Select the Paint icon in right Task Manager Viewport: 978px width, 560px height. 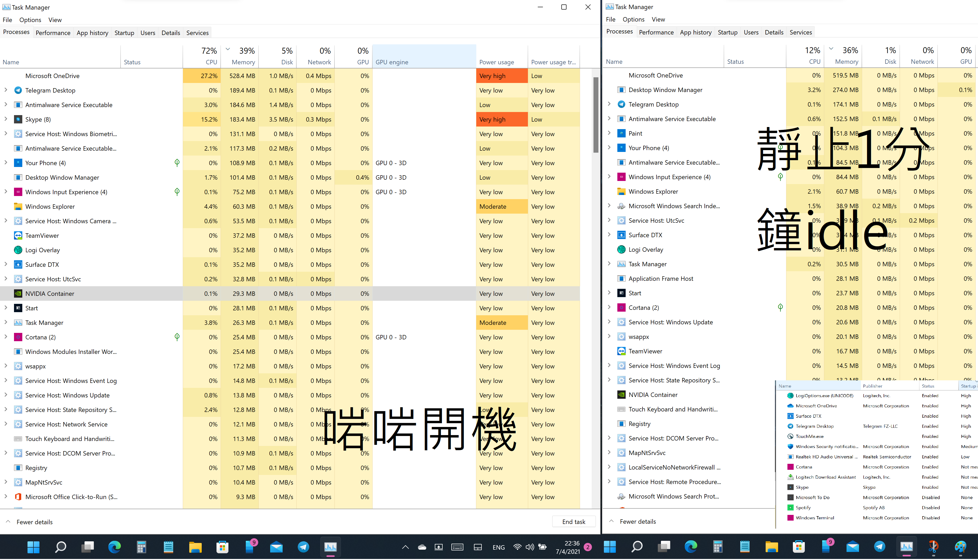pos(621,133)
